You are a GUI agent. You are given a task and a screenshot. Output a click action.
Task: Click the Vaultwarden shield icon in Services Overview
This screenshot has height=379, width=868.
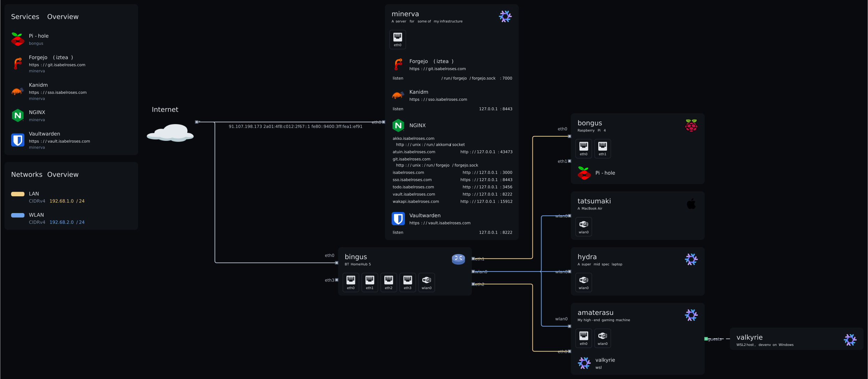tap(17, 140)
